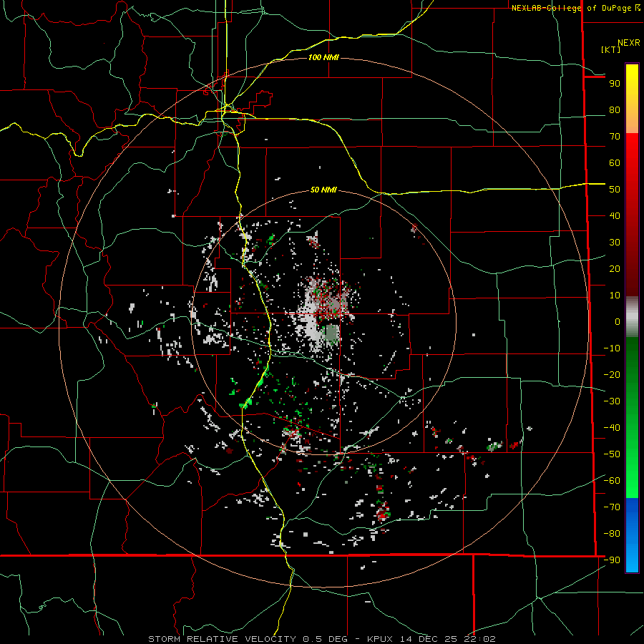The width and height of the screenshot is (644, 644).
Task: Click the -10 value on velocity scale
Action: pos(612,348)
